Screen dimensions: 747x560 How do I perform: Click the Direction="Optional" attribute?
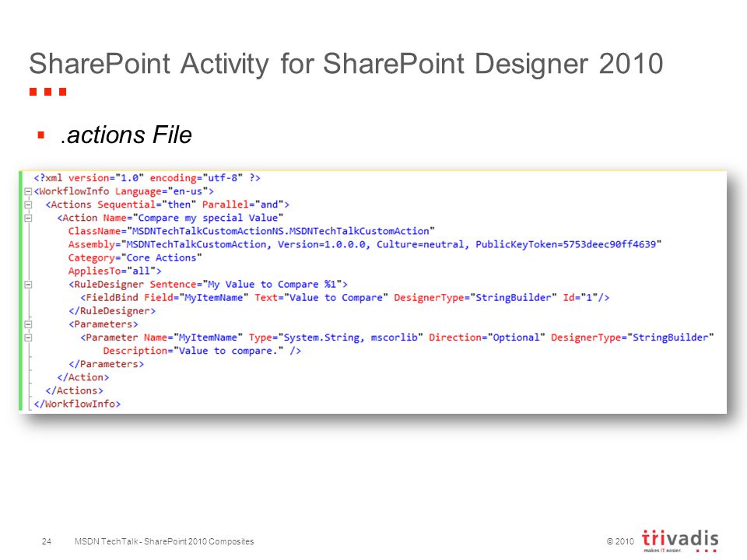click(487, 338)
